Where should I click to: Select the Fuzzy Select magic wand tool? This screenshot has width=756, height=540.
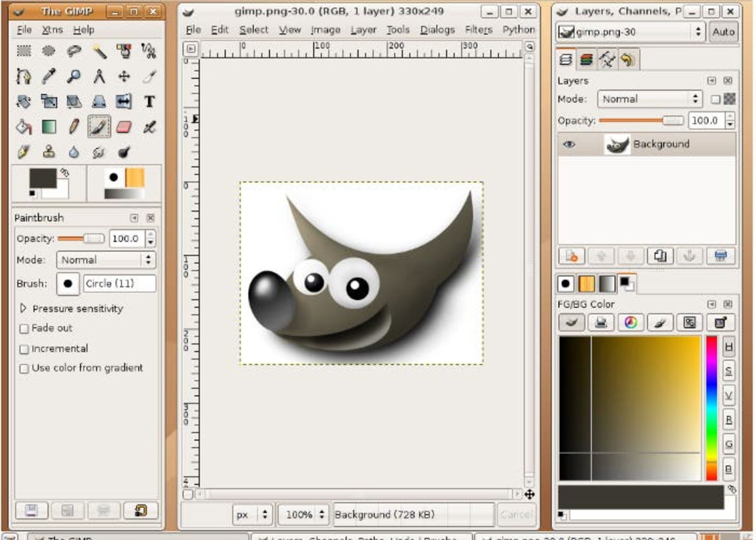[x=99, y=52]
